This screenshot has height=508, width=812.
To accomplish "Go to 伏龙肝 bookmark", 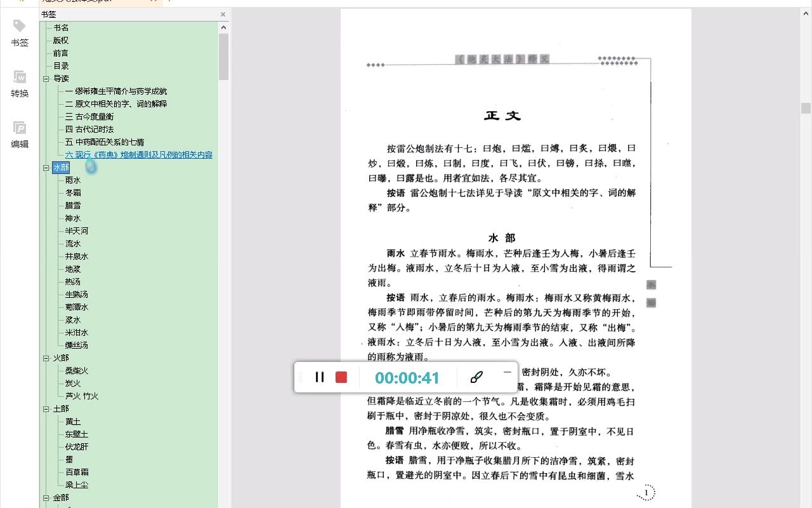I will tap(77, 446).
